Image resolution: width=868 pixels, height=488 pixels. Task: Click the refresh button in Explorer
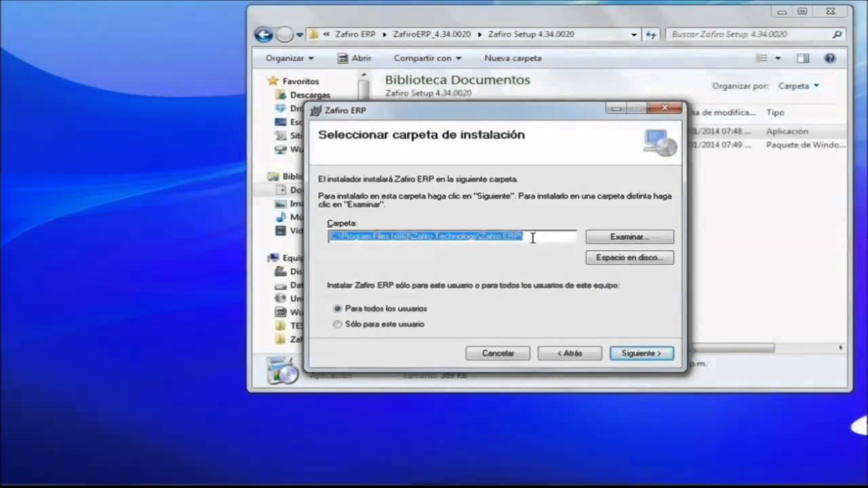(x=650, y=34)
